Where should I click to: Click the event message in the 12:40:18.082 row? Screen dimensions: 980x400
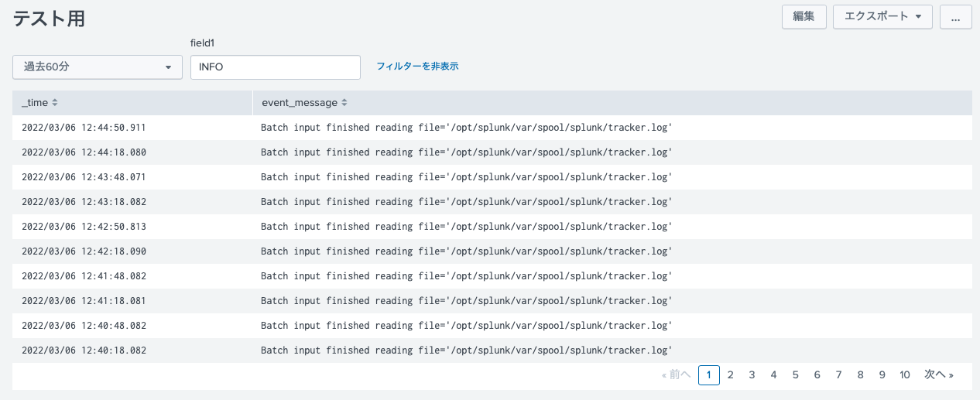coord(466,350)
